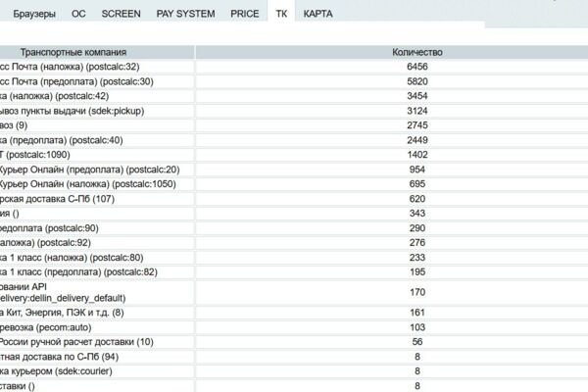
Task: Click the quantity value 2449
Action: tap(417, 140)
